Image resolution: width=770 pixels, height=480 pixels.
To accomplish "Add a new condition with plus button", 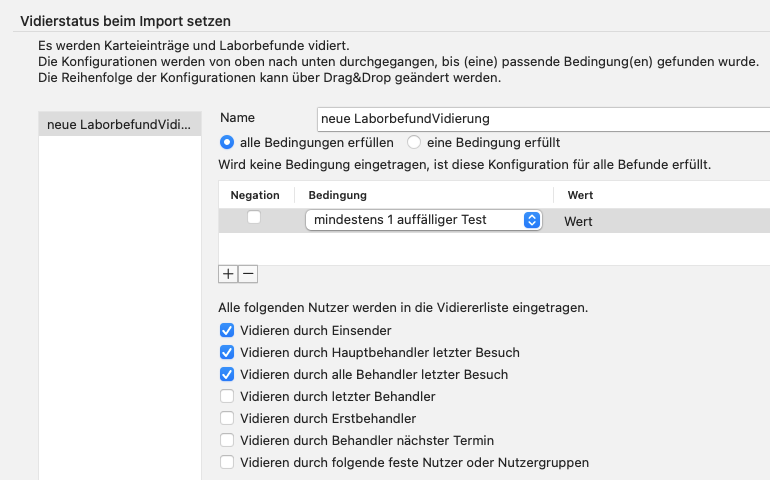I will (x=228, y=274).
